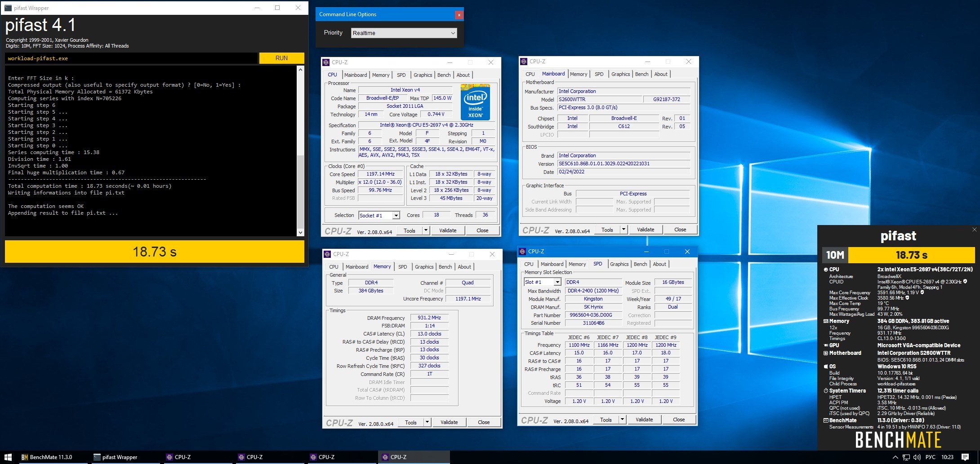The height and width of the screenshot is (464, 980).
Task: Click Close button in CPU-Z SPD window
Action: 679,420
